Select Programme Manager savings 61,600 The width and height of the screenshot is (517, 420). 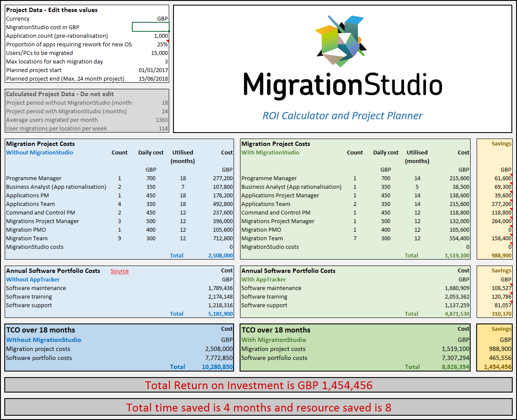503,178
